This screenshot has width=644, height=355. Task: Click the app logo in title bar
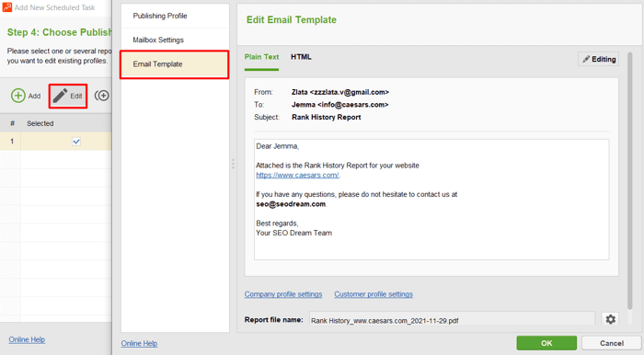click(x=7, y=7)
